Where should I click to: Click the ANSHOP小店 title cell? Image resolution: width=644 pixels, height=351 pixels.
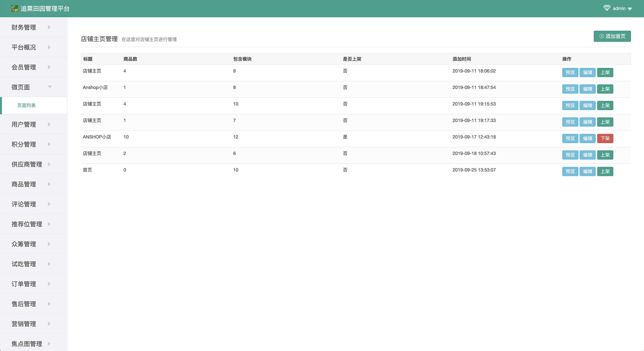(x=97, y=137)
